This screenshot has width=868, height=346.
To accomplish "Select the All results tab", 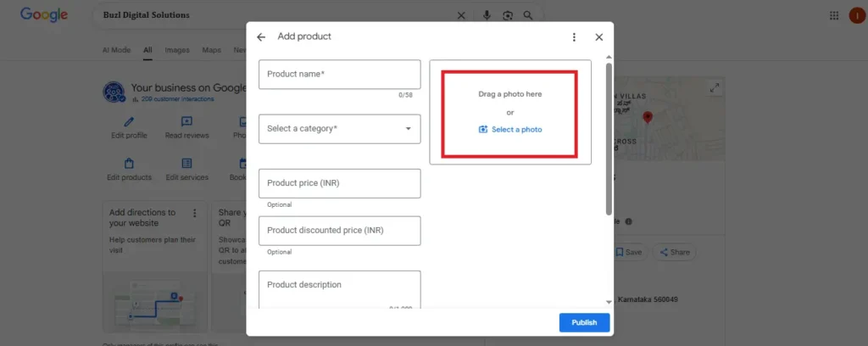I will coord(147,50).
